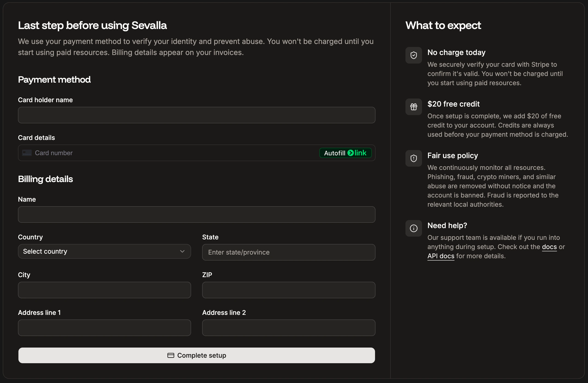Click the billing "Name" label
This screenshot has width=588, height=383.
(27, 200)
